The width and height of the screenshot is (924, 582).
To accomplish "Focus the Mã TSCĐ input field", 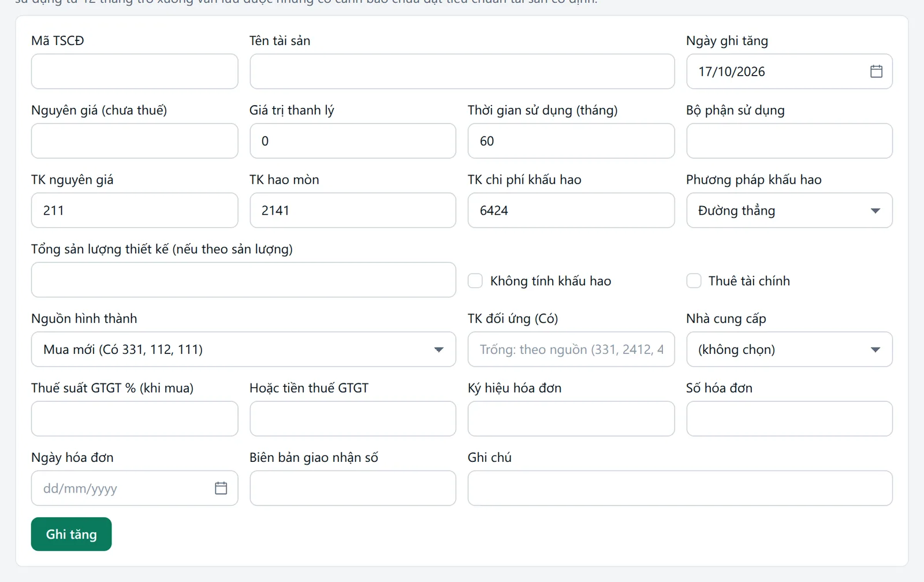I will pyautogui.click(x=135, y=72).
